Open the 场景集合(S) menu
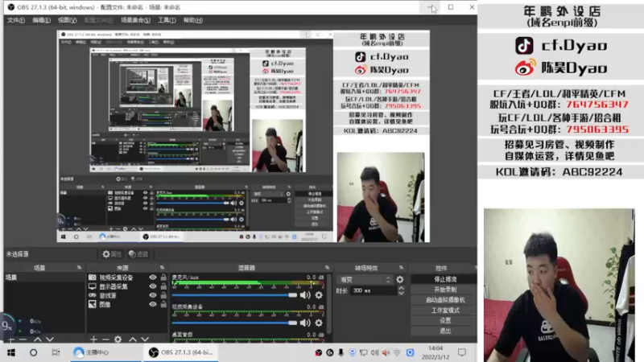This screenshot has width=644, height=362. click(135, 20)
